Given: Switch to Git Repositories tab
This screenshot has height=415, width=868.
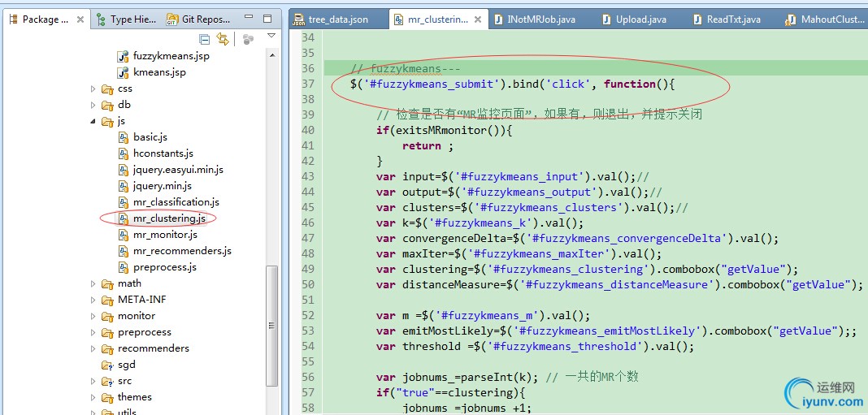Looking at the screenshot, I should [x=199, y=19].
